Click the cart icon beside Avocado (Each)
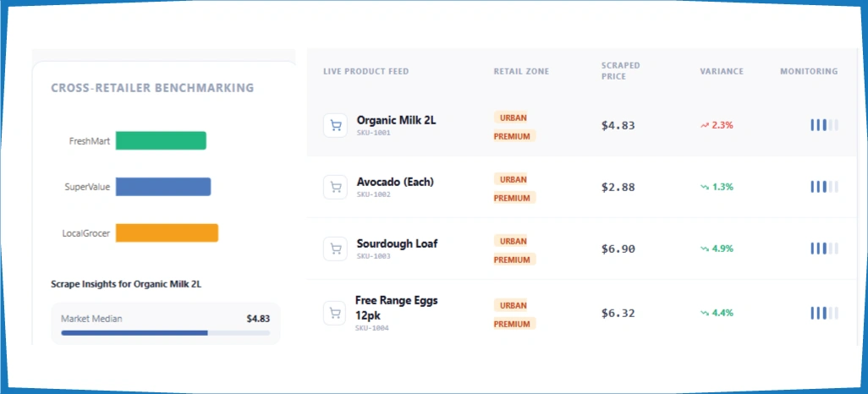 [336, 187]
